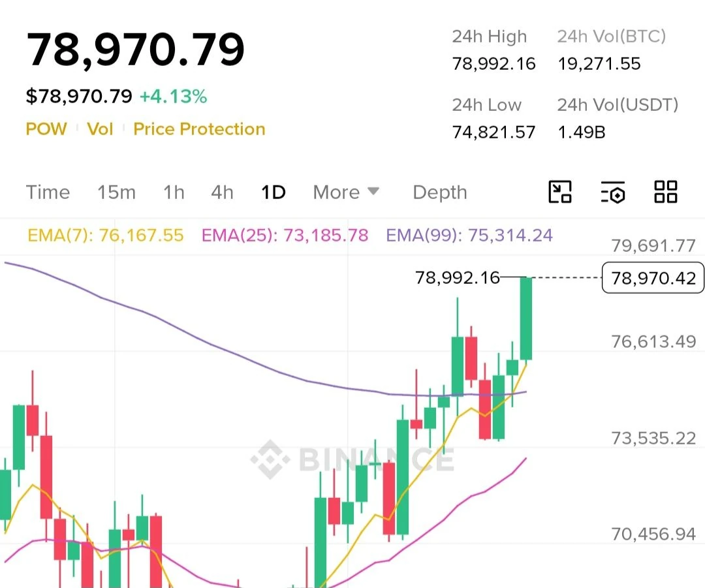Viewport: 705px width, 588px height.
Task: Toggle the EMA(99) indicator label
Action: click(x=469, y=235)
